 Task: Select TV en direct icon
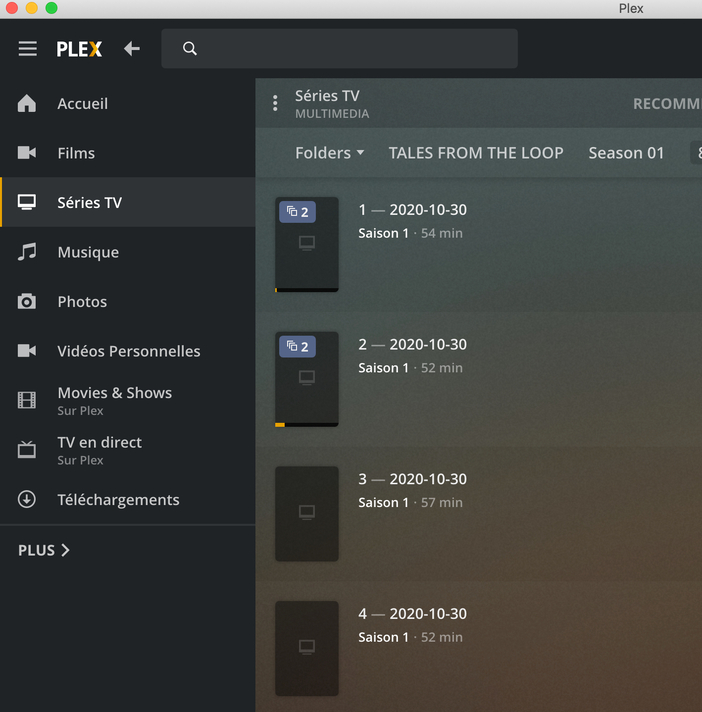pos(27,450)
